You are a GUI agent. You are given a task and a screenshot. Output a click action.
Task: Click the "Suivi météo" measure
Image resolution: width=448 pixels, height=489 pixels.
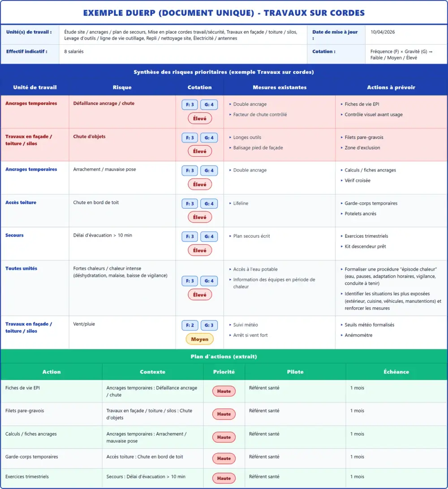[246, 325]
